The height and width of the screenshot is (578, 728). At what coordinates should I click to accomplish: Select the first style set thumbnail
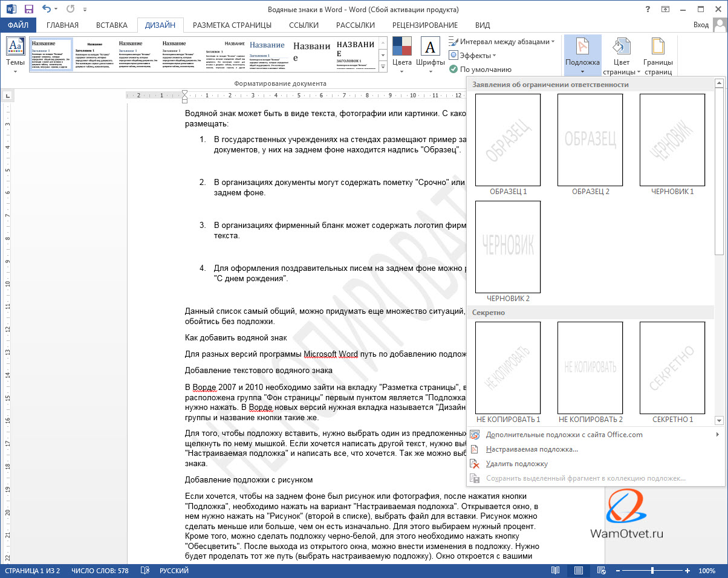click(x=51, y=54)
